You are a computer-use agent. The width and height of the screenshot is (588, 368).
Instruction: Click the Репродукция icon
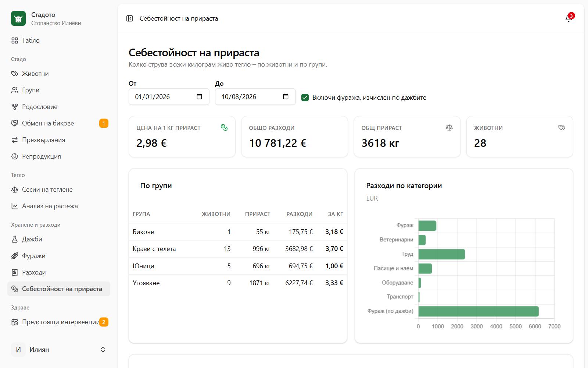[x=15, y=156]
